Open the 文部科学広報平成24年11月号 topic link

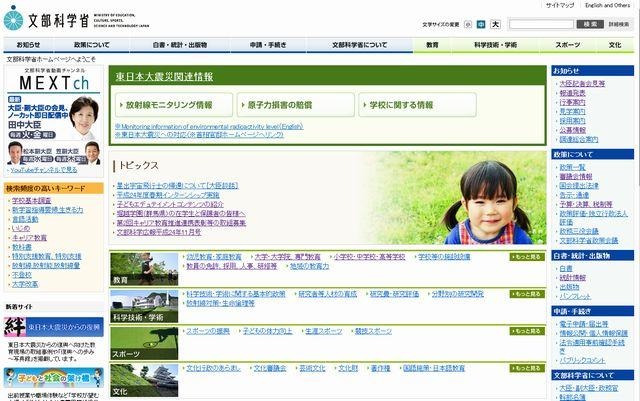159,232
